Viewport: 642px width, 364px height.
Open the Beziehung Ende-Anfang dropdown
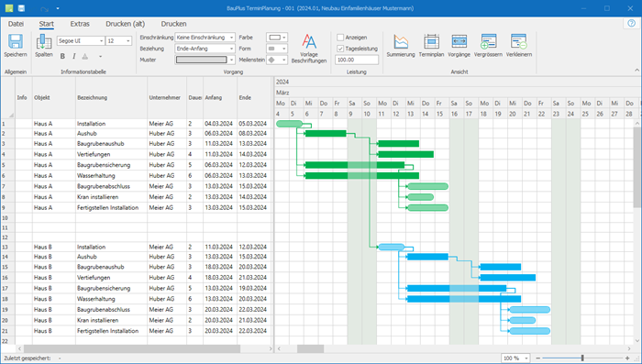pyautogui.click(x=205, y=49)
